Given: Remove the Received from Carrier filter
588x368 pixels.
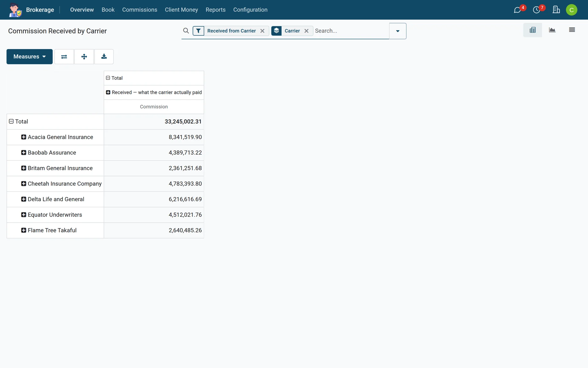Looking at the screenshot, I should coord(262,31).
